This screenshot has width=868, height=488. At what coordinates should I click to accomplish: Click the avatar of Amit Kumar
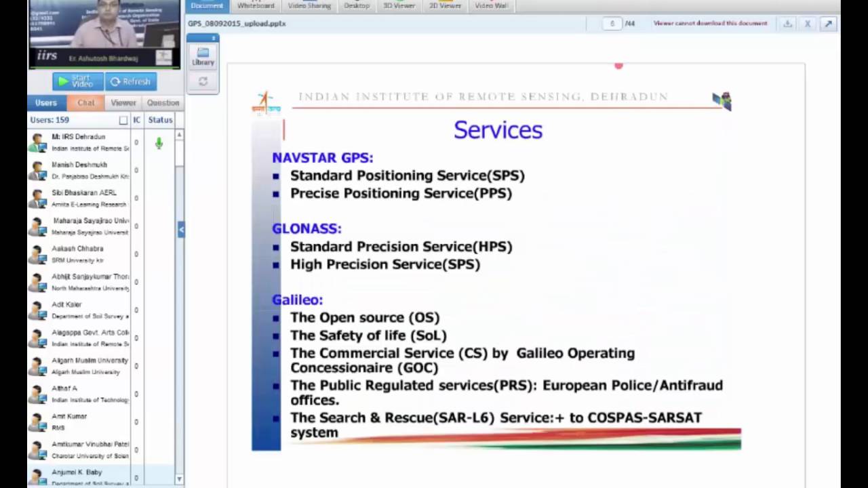tap(38, 422)
